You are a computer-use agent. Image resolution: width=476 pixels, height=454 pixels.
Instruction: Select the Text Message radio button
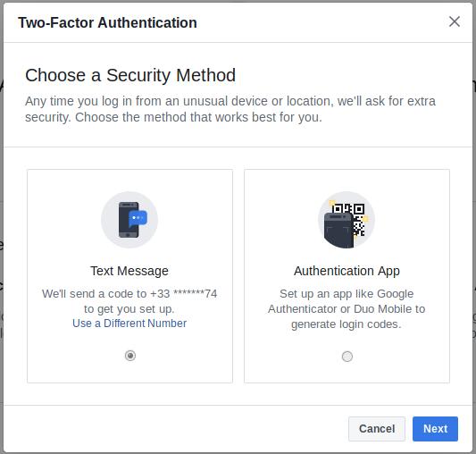(x=130, y=356)
